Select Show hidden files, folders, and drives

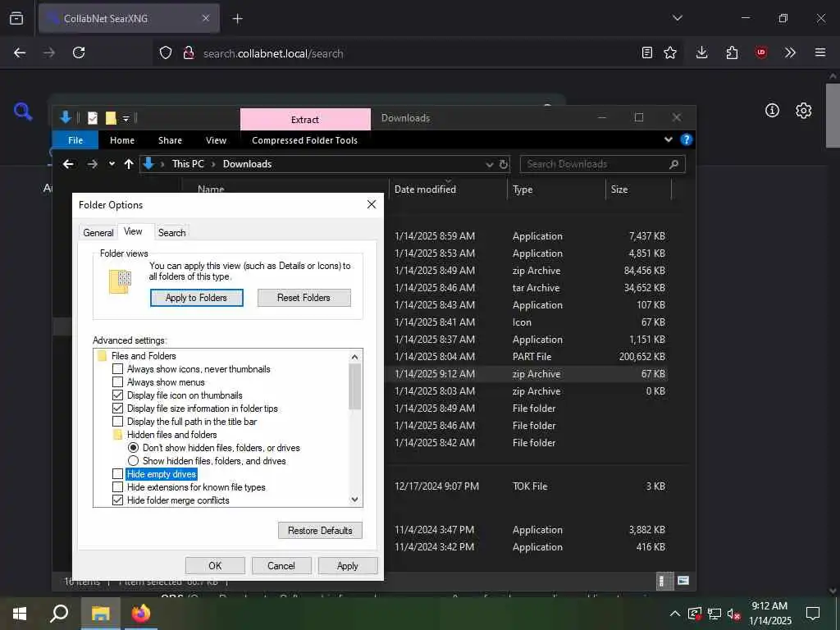pos(134,461)
